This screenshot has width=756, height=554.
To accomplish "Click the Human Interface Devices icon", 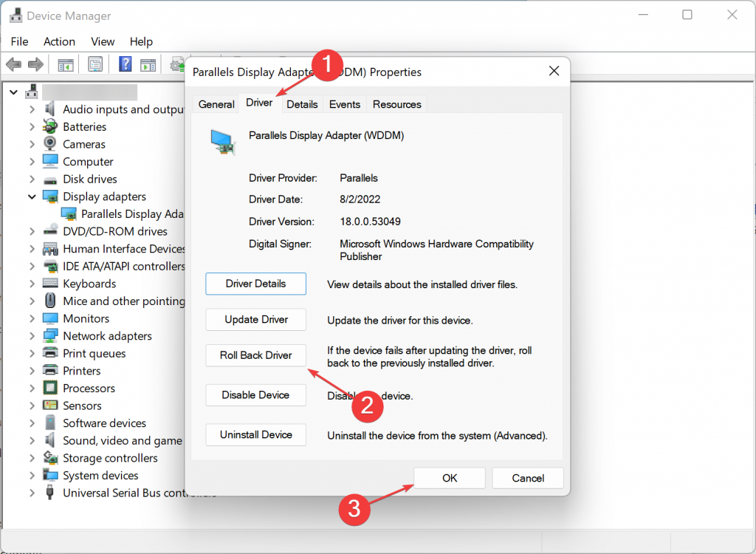I will (x=50, y=248).
